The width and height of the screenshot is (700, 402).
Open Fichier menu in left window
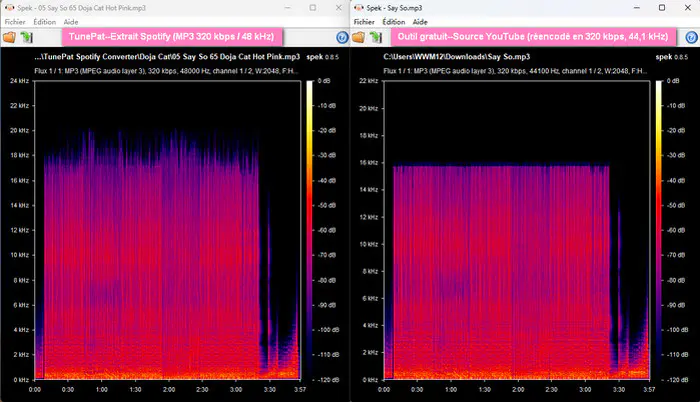click(x=15, y=22)
